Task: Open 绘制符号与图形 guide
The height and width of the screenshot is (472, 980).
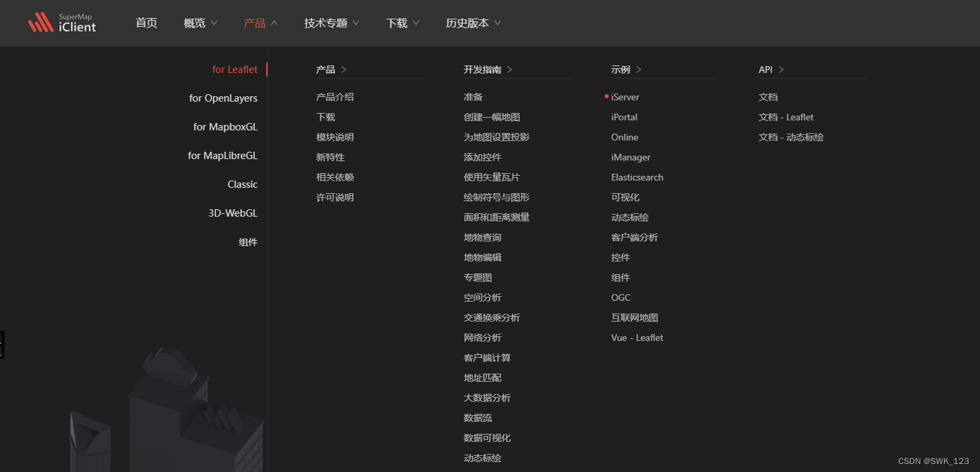Action: (x=496, y=197)
